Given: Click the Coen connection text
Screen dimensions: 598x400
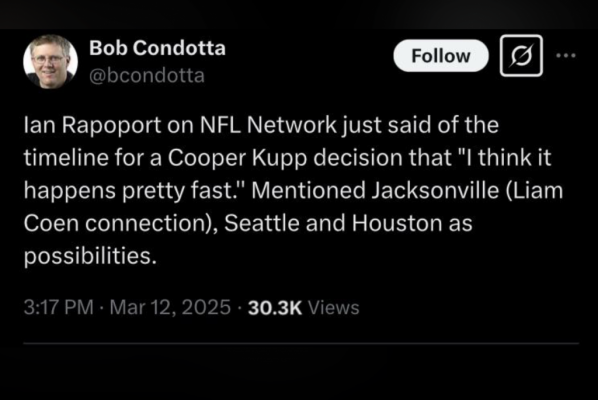Looking at the screenshot, I should pyautogui.click(x=115, y=223).
